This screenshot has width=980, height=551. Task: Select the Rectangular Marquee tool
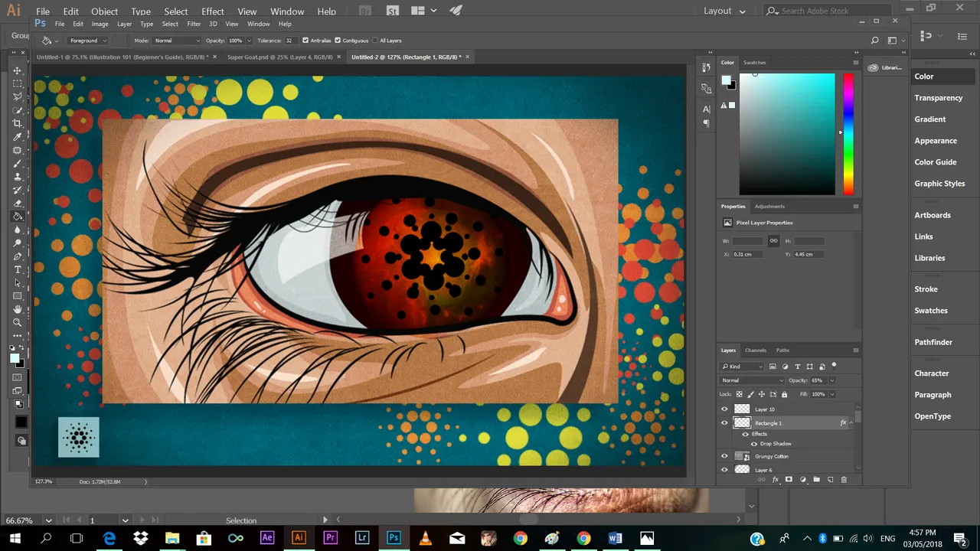tap(17, 83)
